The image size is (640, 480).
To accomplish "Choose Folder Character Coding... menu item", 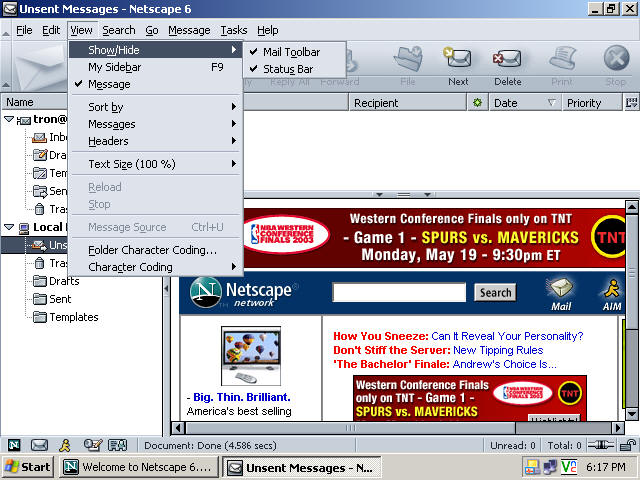I will [156, 250].
